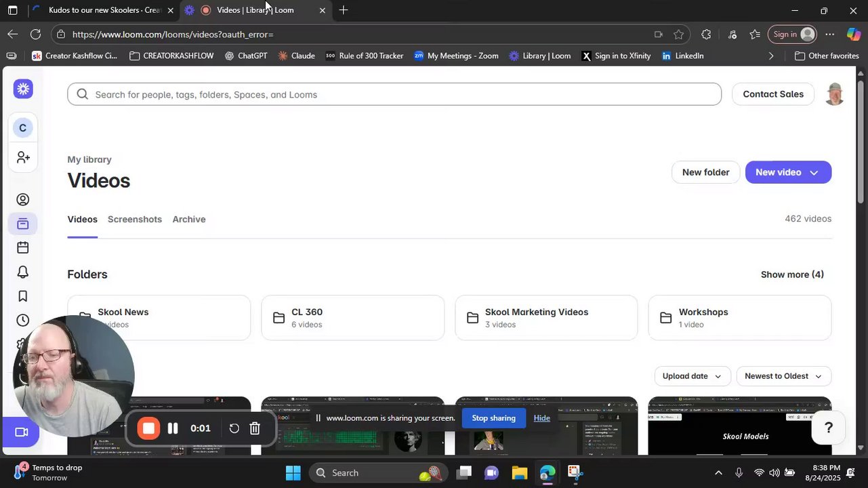Expand folders with Show more (4)
Screen dimensions: 868x488
[x=792, y=274]
